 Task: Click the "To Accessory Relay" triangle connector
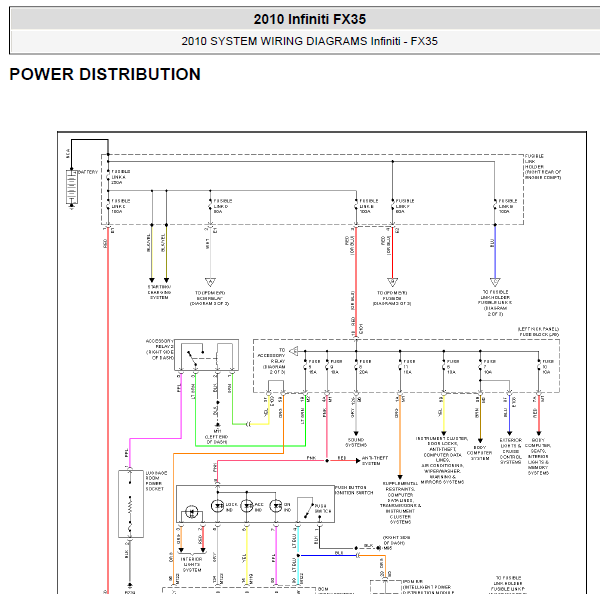[293, 351]
